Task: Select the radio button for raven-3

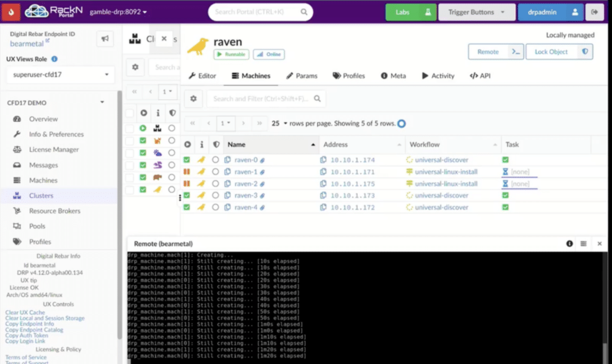Action: pos(215,195)
